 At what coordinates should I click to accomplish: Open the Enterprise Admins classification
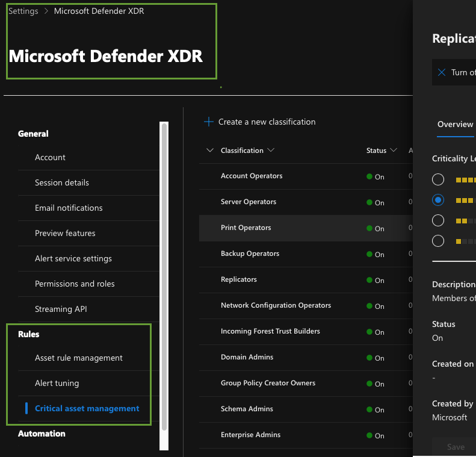250,435
